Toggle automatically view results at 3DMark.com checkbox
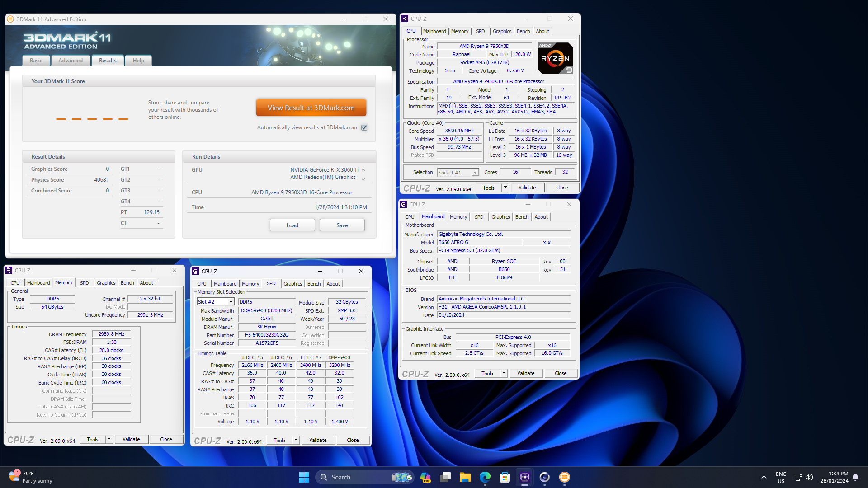868x488 pixels. click(x=364, y=127)
